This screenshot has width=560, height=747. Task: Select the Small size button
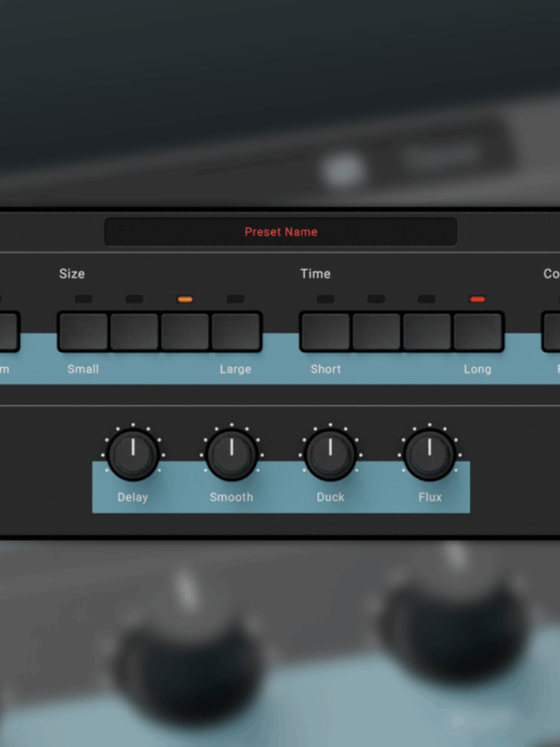[84, 332]
